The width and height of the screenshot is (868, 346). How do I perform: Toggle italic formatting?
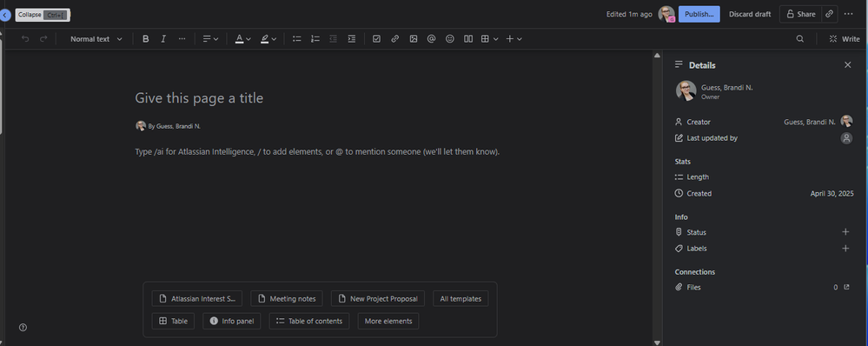(163, 39)
